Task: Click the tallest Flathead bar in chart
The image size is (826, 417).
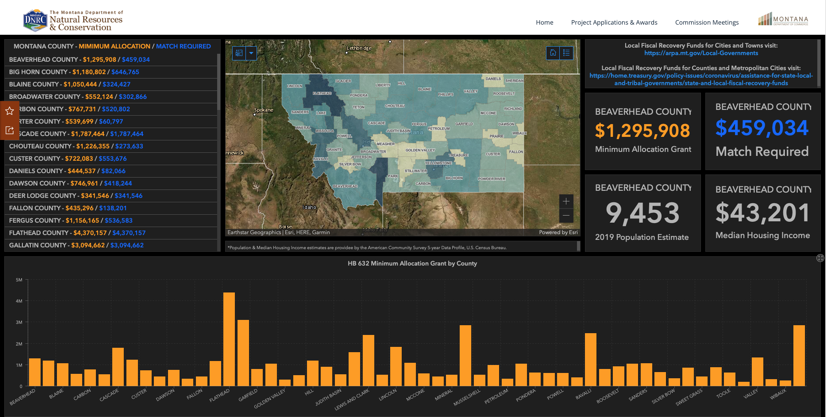Action: tap(229, 339)
